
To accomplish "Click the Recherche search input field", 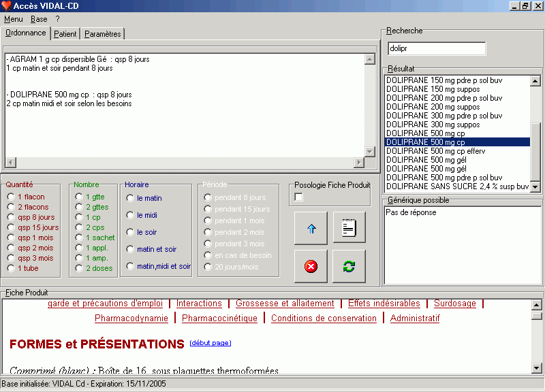I will pyautogui.click(x=437, y=48).
